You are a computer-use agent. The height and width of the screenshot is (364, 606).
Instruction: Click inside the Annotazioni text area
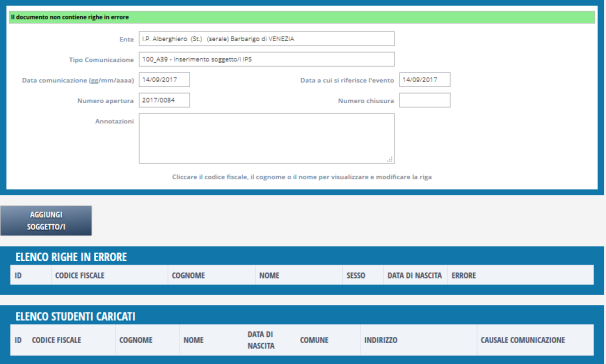(267, 138)
